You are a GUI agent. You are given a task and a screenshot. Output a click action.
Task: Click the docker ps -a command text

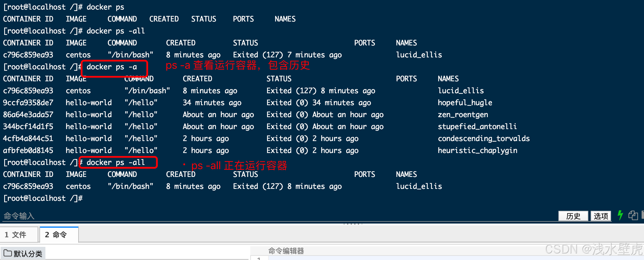(111, 67)
